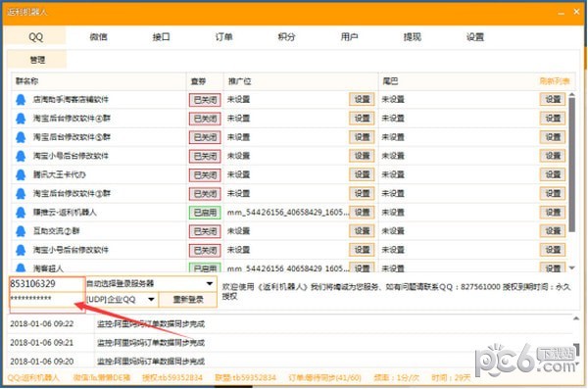Minimize the 返利机器人 window

[561, 13]
